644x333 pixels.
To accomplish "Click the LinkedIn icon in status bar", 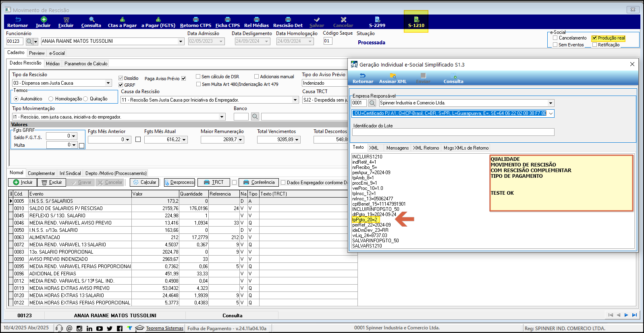I will tap(89, 329).
